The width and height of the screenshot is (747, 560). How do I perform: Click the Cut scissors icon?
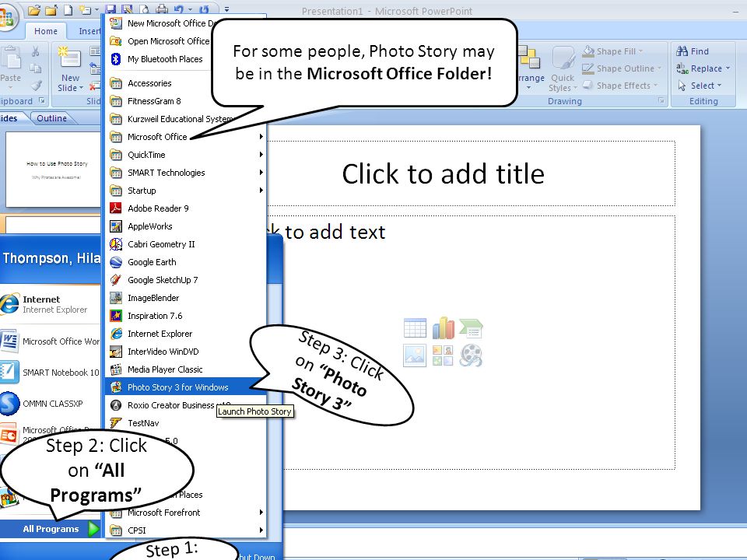click(35, 51)
